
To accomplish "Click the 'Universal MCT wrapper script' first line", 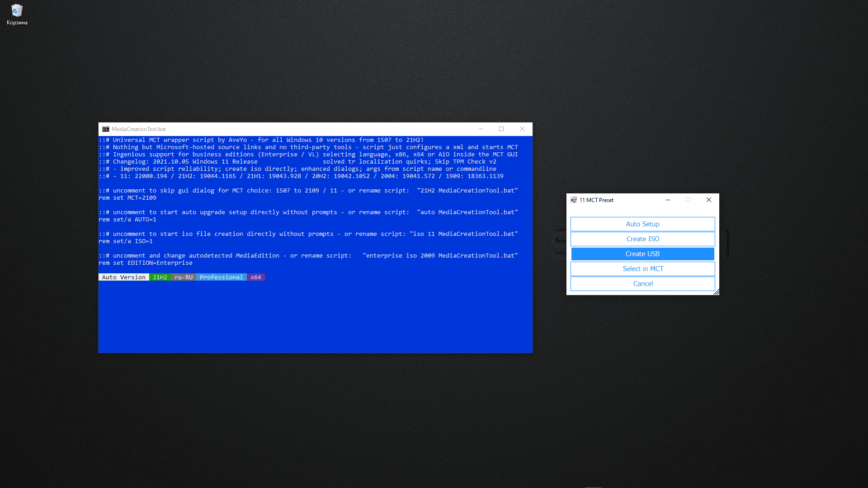I will tap(261, 140).
